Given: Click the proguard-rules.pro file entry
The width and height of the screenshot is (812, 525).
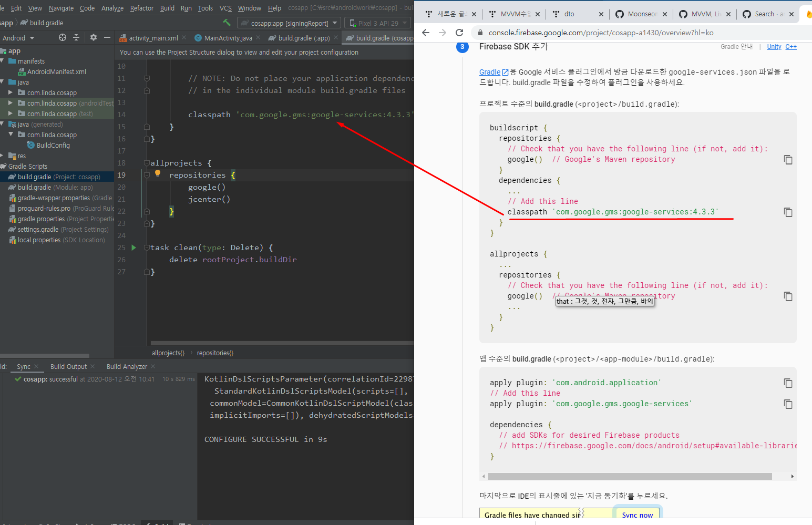Looking at the screenshot, I should pos(61,208).
